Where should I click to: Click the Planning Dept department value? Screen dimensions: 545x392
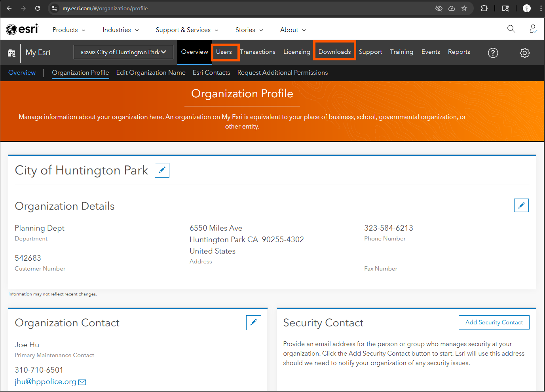[40, 228]
